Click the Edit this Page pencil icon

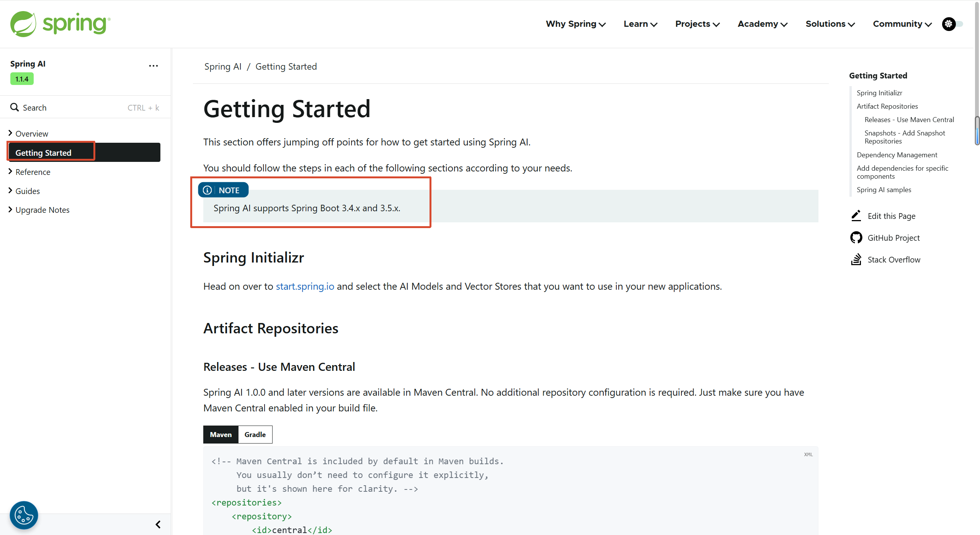pos(856,216)
